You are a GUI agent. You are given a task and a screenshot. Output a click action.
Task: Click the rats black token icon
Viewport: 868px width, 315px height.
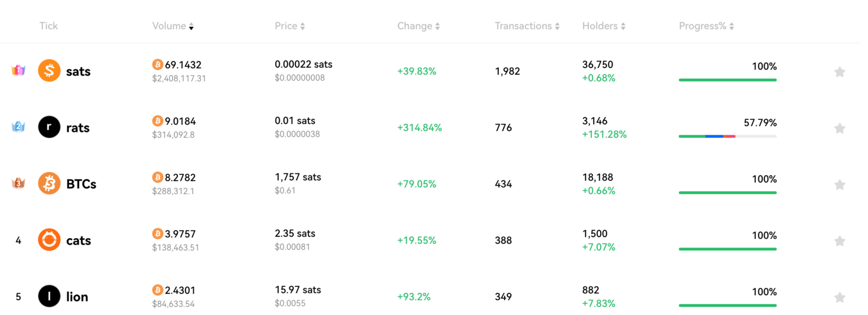tap(49, 127)
